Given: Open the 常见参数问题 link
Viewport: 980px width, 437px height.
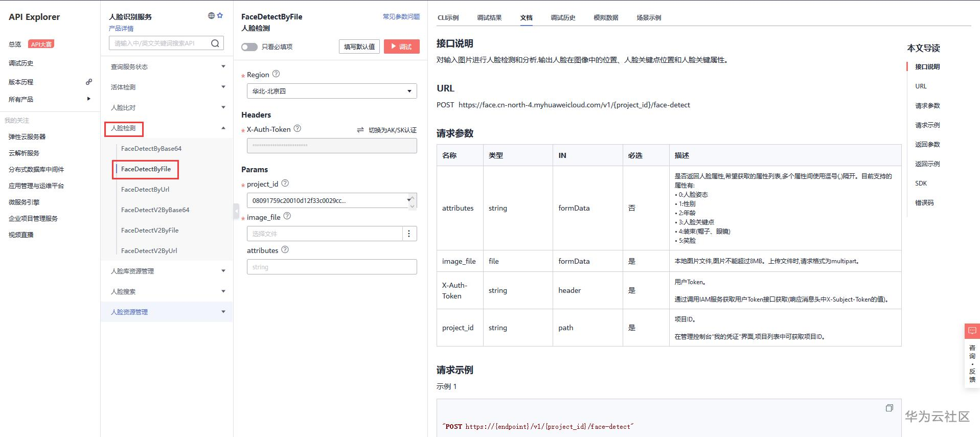Looking at the screenshot, I should [x=401, y=16].
